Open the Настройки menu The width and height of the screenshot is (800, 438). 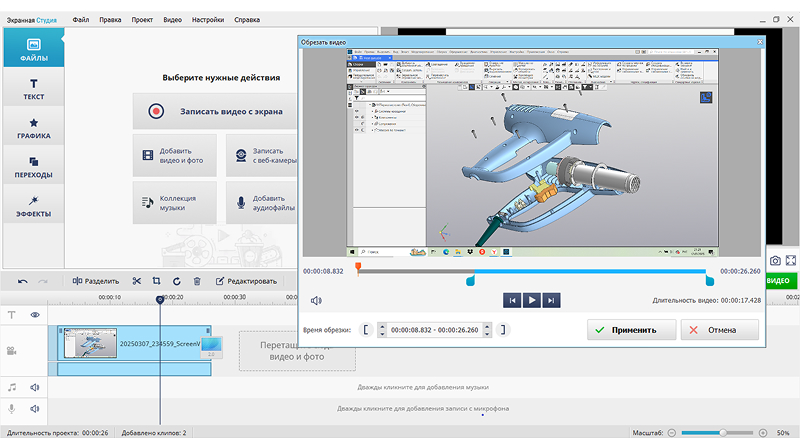pyautogui.click(x=208, y=20)
